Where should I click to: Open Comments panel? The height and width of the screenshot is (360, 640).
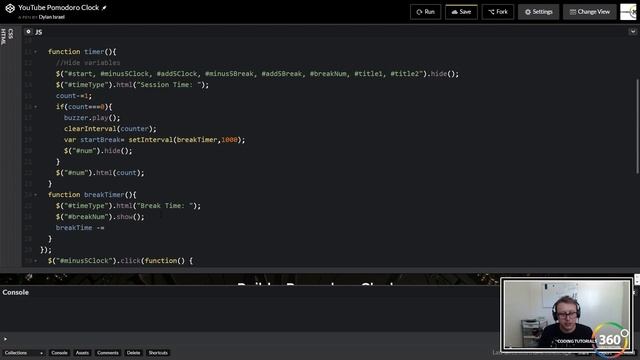coord(108,353)
